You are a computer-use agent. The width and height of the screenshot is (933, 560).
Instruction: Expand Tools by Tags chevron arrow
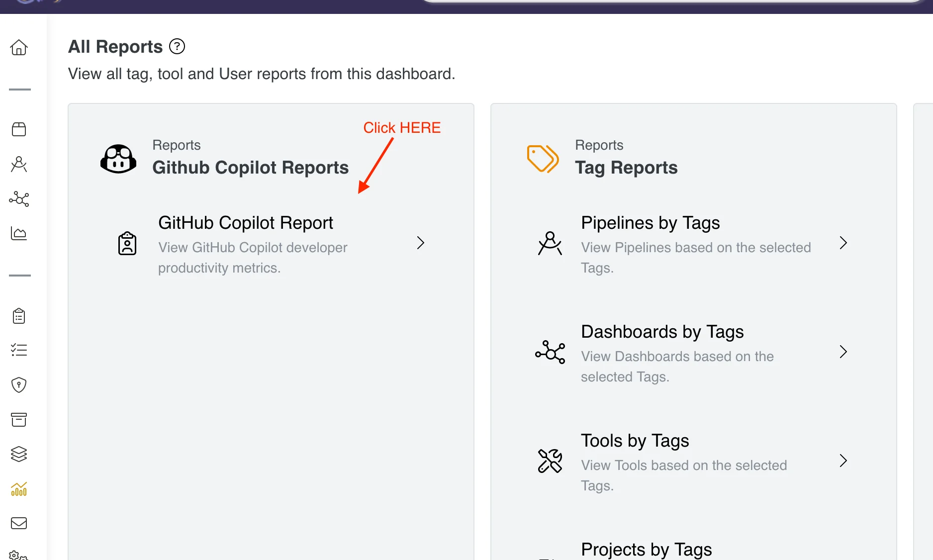[x=843, y=461]
